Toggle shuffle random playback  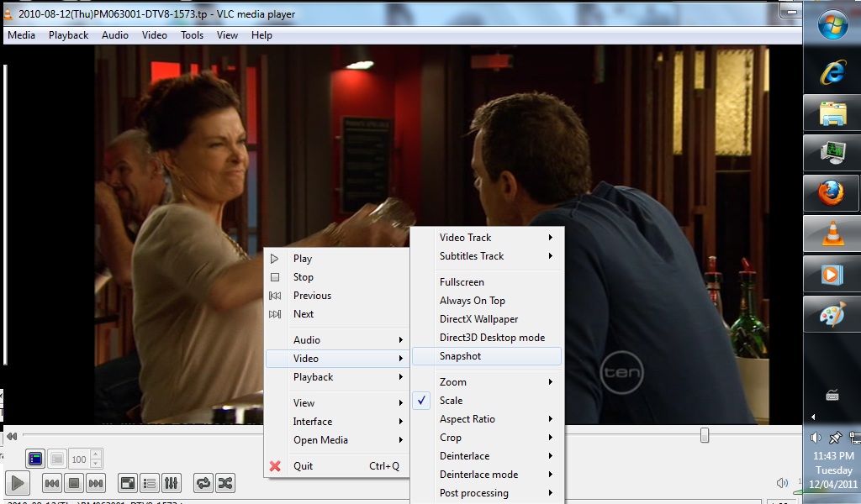click(225, 483)
